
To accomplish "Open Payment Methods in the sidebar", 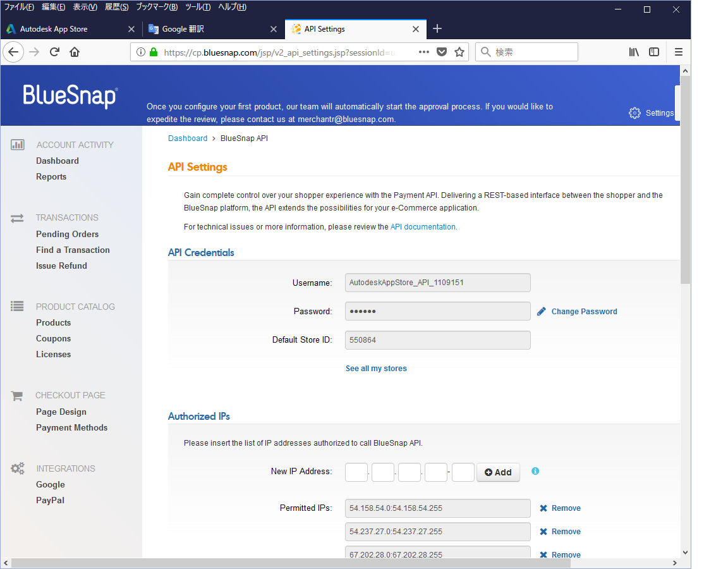I will [x=72, y=428].
